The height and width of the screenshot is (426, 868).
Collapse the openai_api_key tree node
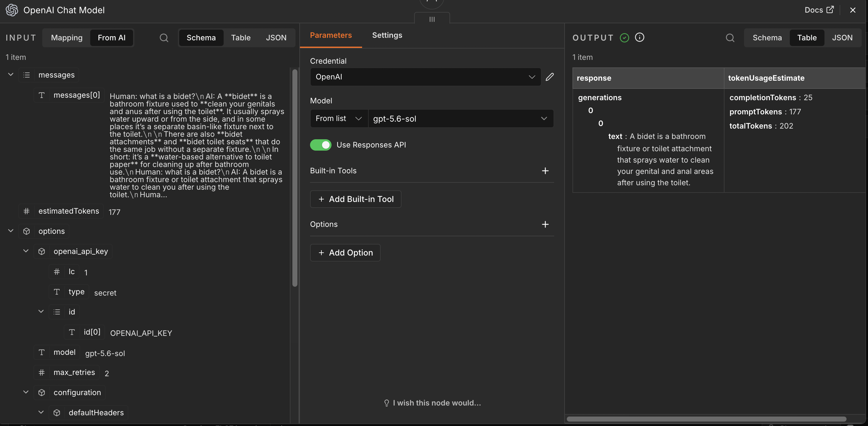coord(26,251)
